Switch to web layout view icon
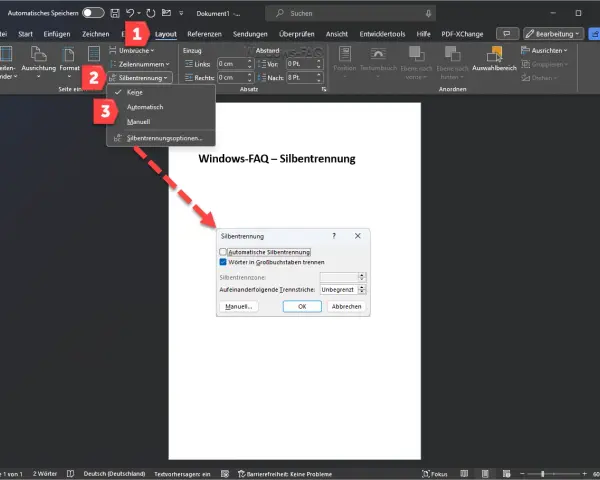This screenshot has width=600, height=480. (507, 474)
